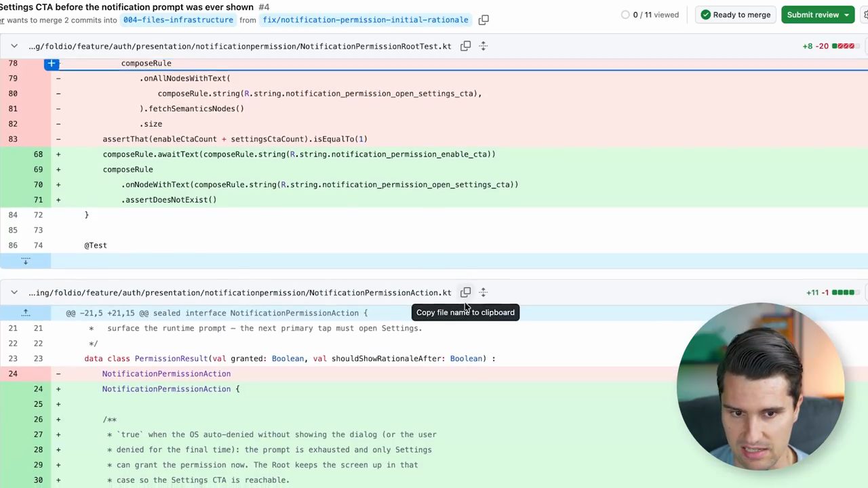Open NotificationPermissionRootTest.kt file path link
868x488 pixels.
coord(240,46)
